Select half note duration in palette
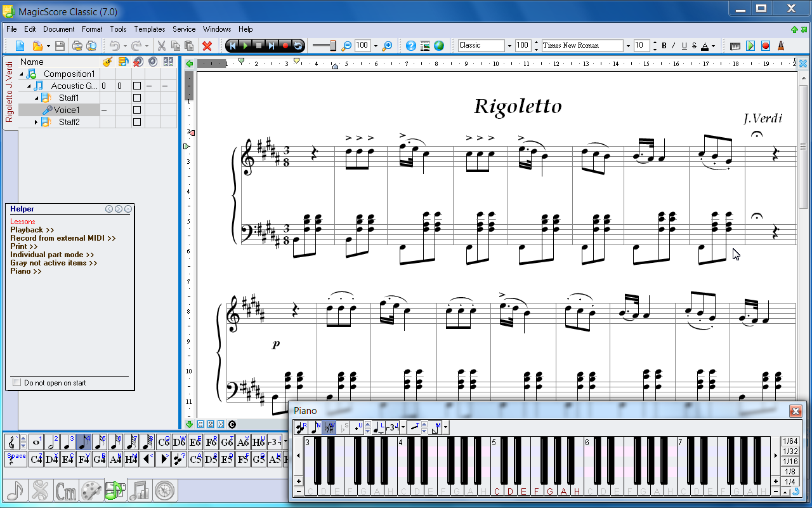The width and height of the screenshot is (812, 508). (x=53, y=442)
